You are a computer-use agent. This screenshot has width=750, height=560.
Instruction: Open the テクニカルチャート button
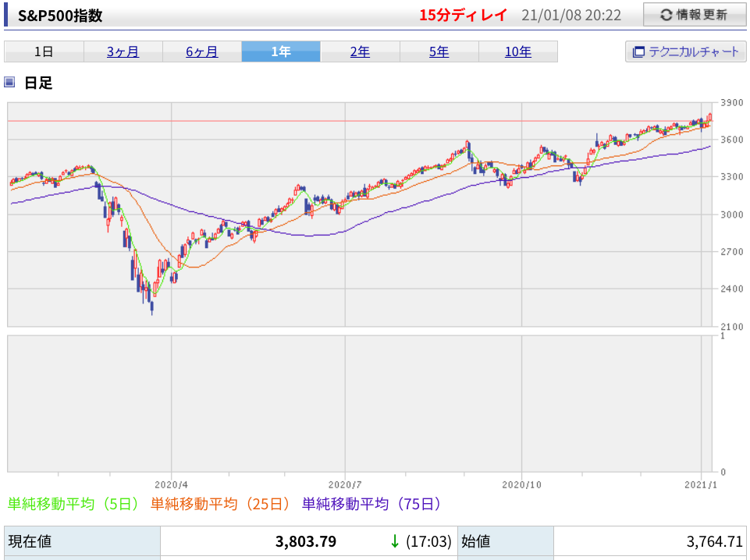tap(685, 51)
